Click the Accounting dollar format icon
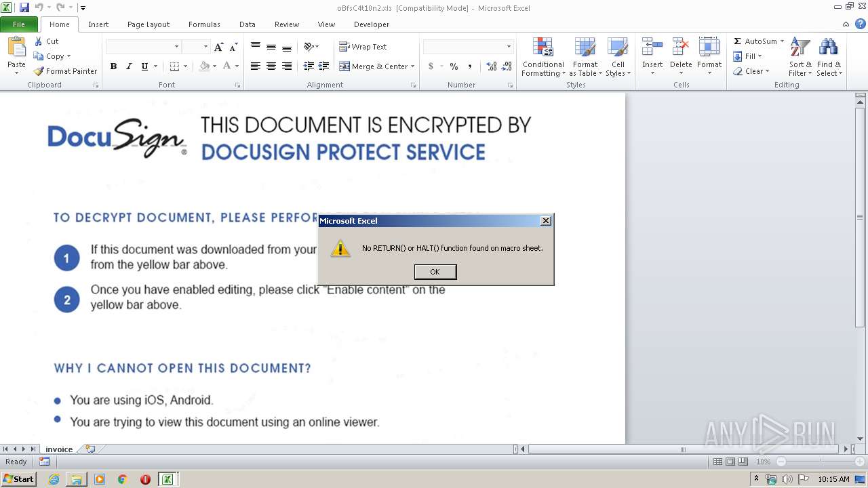Image resolution: width=868 pixels, height=488 pixels. (x=431, y=66)
